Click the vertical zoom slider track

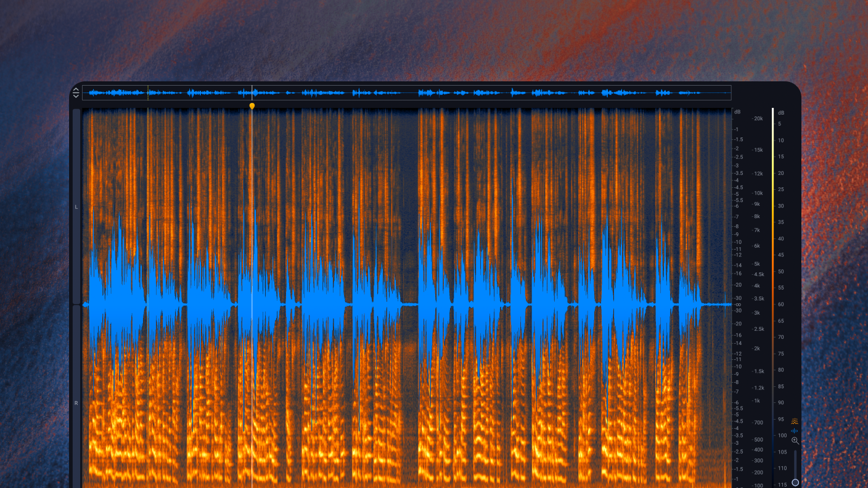click(x=795, y=462)
